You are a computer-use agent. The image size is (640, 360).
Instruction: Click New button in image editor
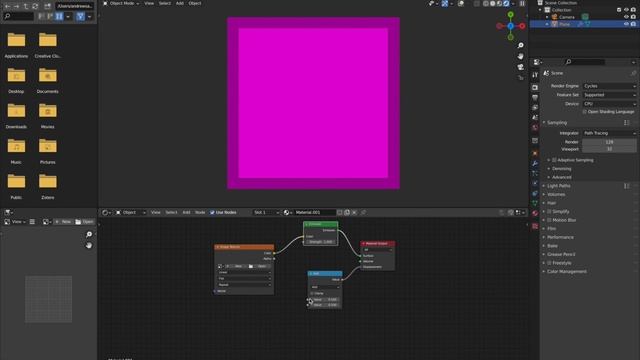pyautogui.click(x=63, y=222)
